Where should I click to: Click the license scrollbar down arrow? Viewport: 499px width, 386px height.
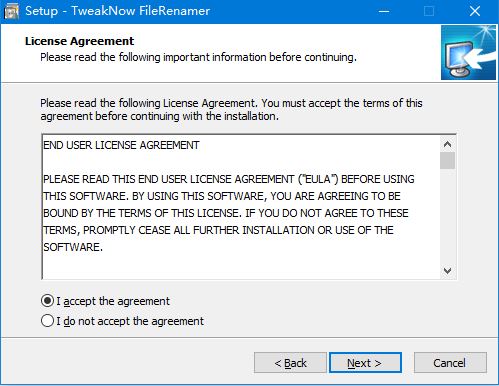point(447,270)
